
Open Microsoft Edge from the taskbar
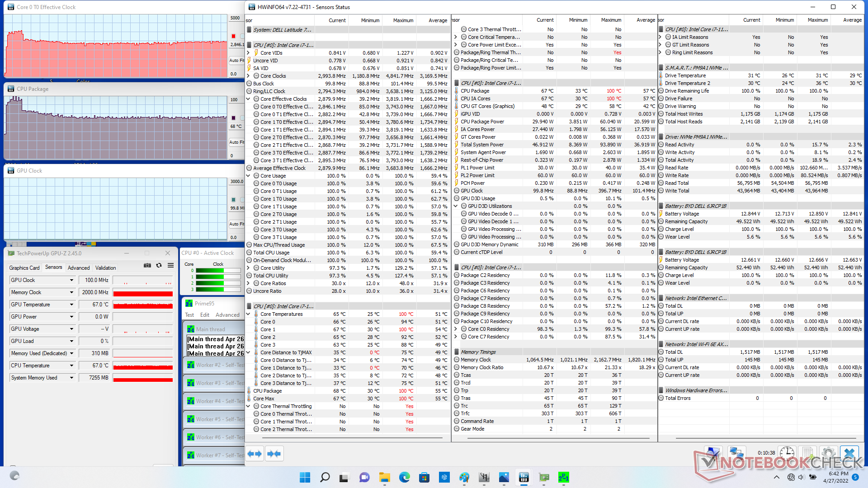[404, 477]
